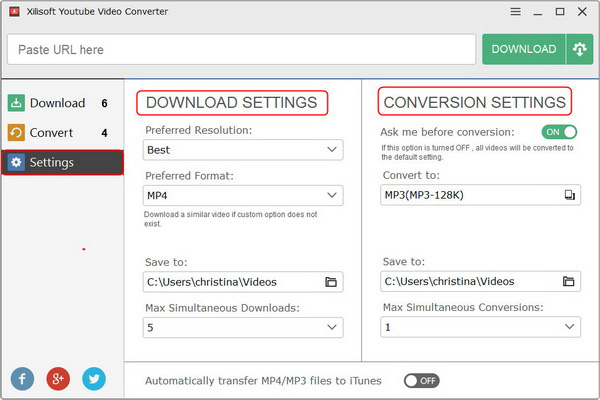
Task: Click the green Download sidebar icon
Action: (x=16, y=103)
